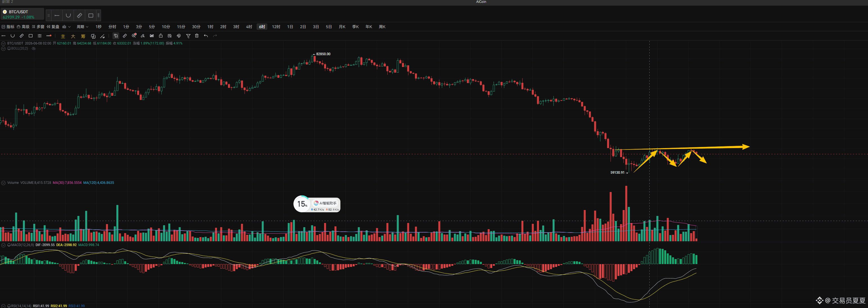Click the DEA:-2598.92 MACD value

point(66,245)
